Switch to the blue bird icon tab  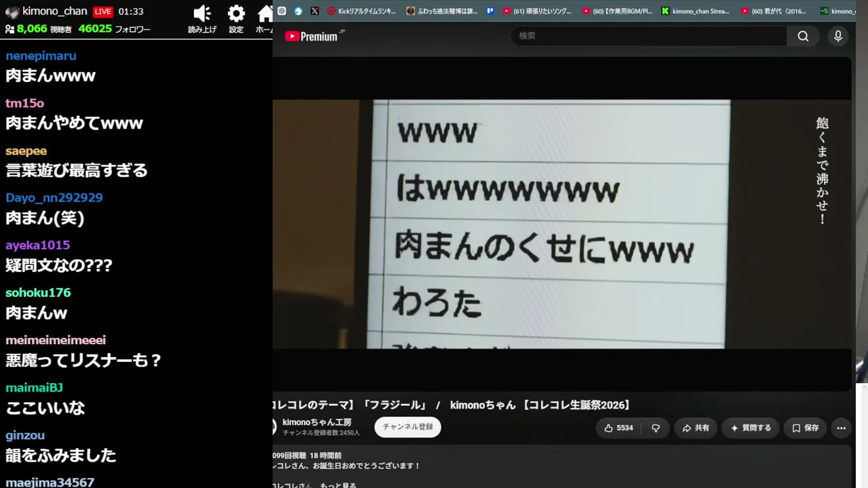(298, 11)
